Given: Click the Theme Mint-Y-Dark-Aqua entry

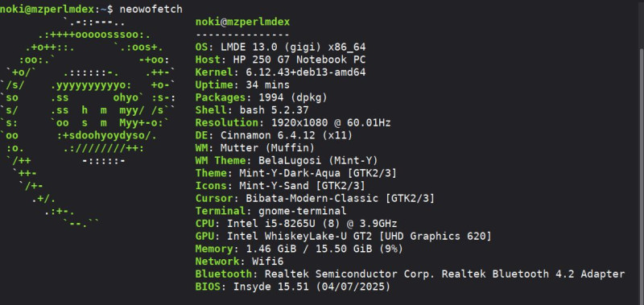Looking at the screenshot, I should click(296, 173).
